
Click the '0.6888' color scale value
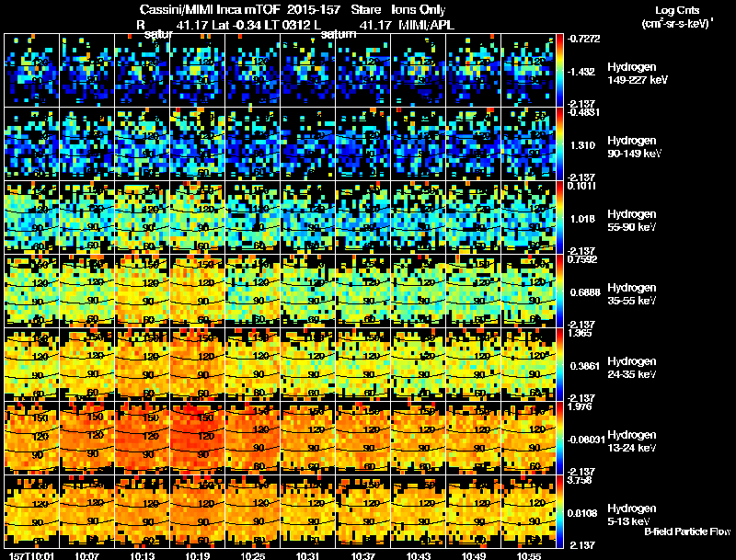[585, 292]
